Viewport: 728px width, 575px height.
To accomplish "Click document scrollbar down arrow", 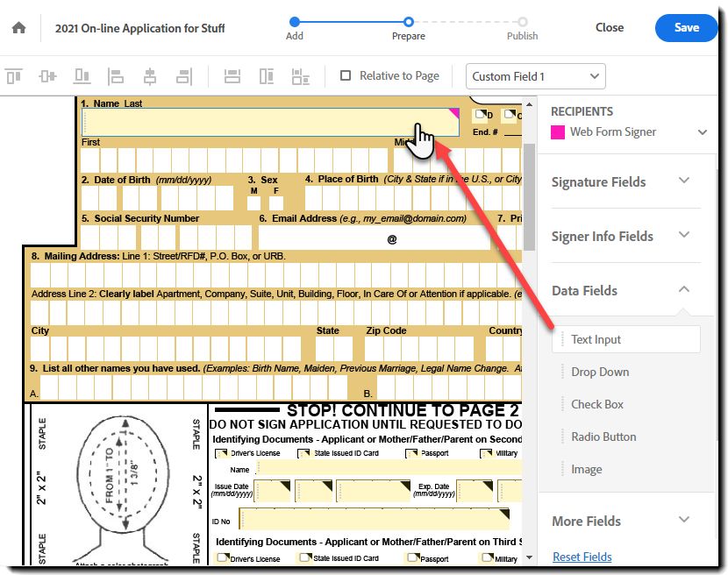I will (529, 557).
